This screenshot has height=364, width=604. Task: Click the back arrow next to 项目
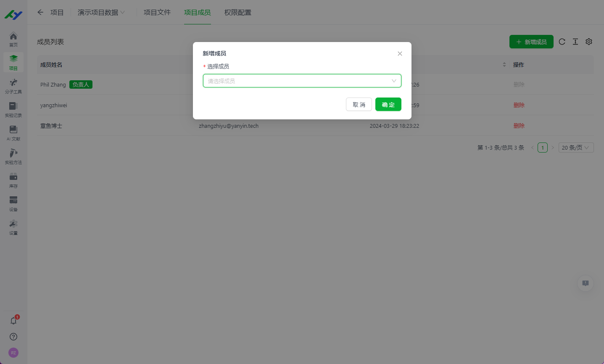tap(40, 12)
